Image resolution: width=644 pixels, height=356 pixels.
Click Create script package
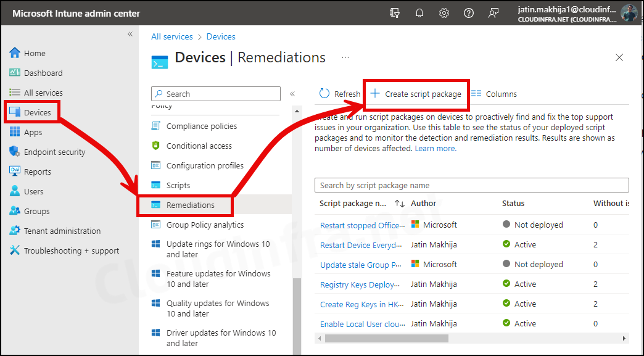pyautogui.click(x=416, y=94)
